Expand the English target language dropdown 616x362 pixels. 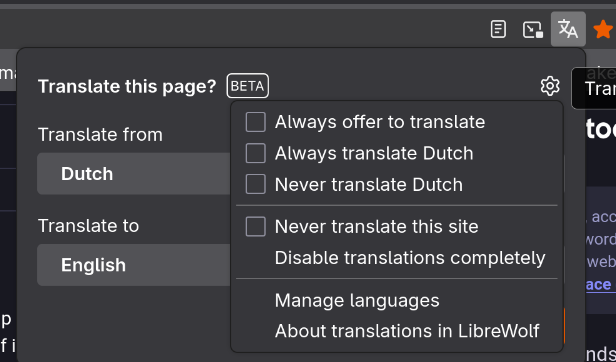coord(134,265)
